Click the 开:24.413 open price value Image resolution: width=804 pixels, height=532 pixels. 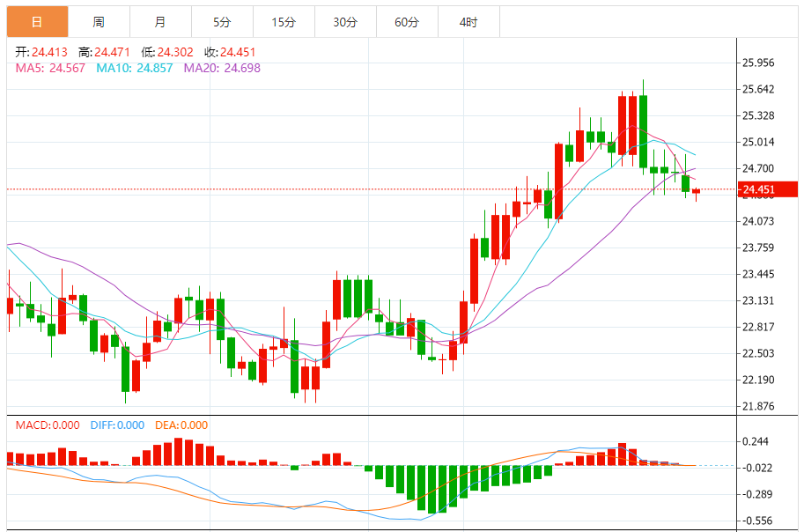(41, 52)
